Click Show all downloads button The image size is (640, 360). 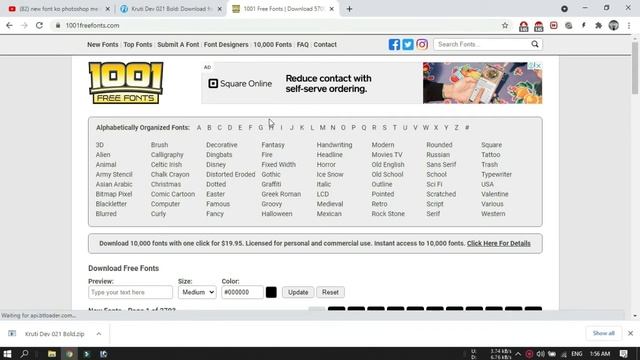(603, 333)
